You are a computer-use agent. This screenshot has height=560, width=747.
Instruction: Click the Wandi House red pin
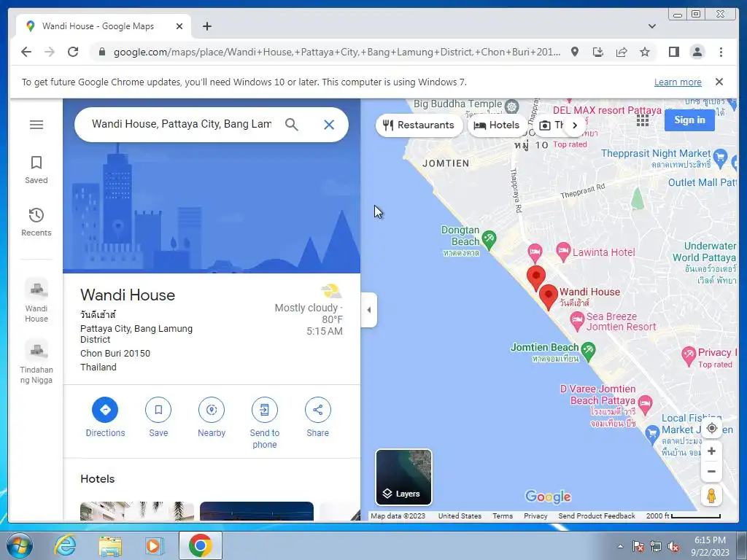click(x=549, y=296)
